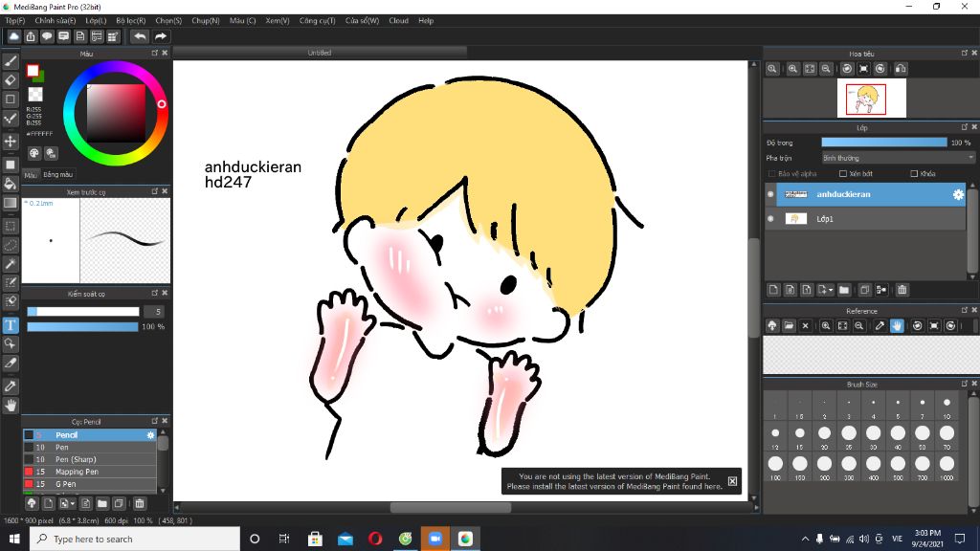The height and width of the screenshot is (551, 980).
Task: Open Zoom app from taskbar
Action: pyautogui.click(x=435, y=539)
